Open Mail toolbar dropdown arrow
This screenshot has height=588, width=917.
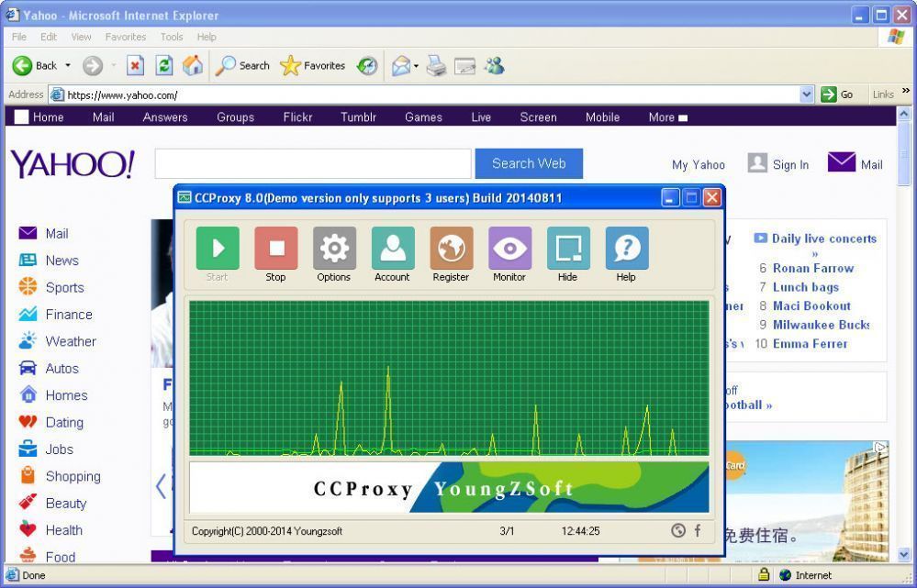(416, 66)
